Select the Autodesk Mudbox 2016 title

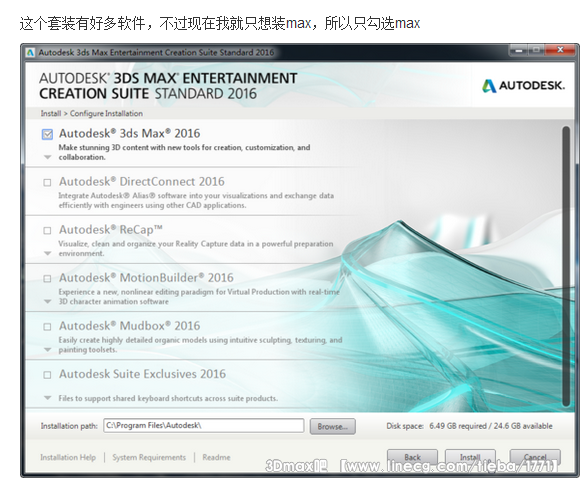[130, 326]
